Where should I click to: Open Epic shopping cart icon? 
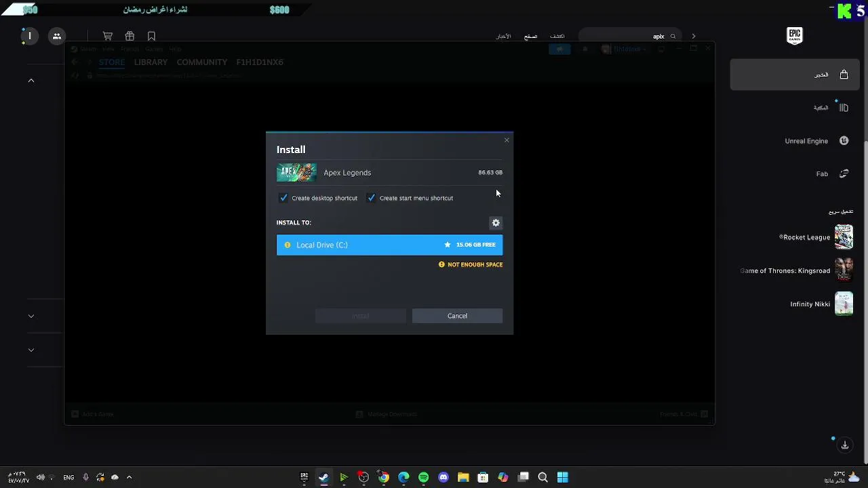(x=108, y=37)
